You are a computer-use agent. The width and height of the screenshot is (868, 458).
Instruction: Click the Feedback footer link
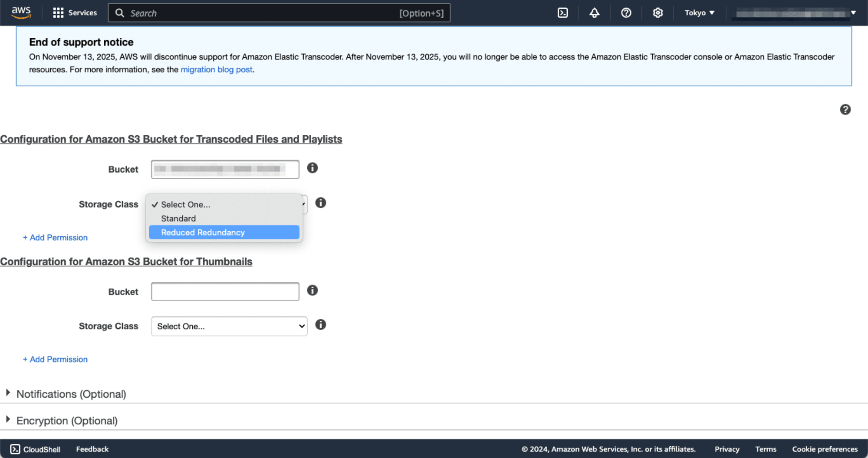coord(92,449)
